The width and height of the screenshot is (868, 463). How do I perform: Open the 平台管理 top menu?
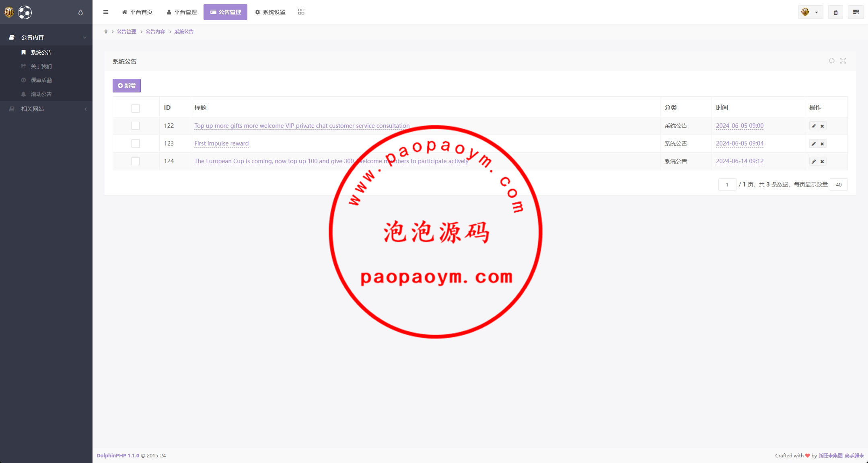coord(182,12)
